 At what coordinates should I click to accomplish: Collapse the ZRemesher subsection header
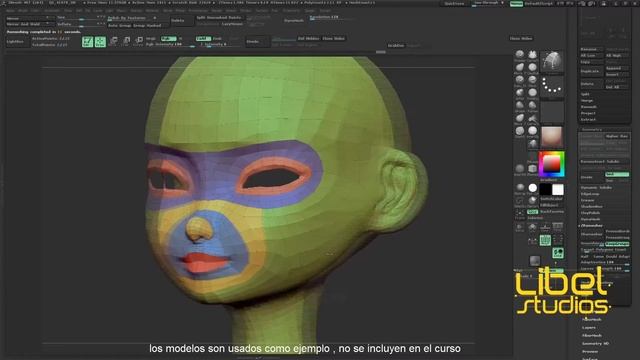point(592,225)
